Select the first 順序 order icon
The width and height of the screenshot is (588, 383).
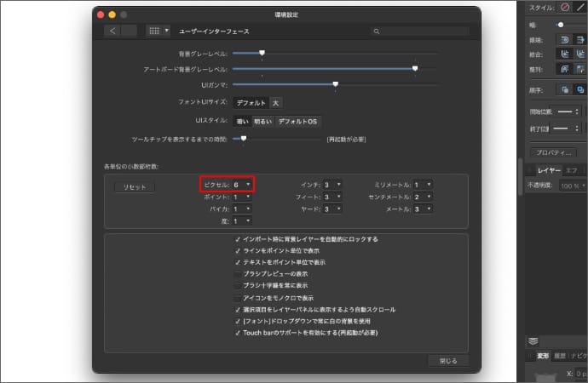pos(564,89)
